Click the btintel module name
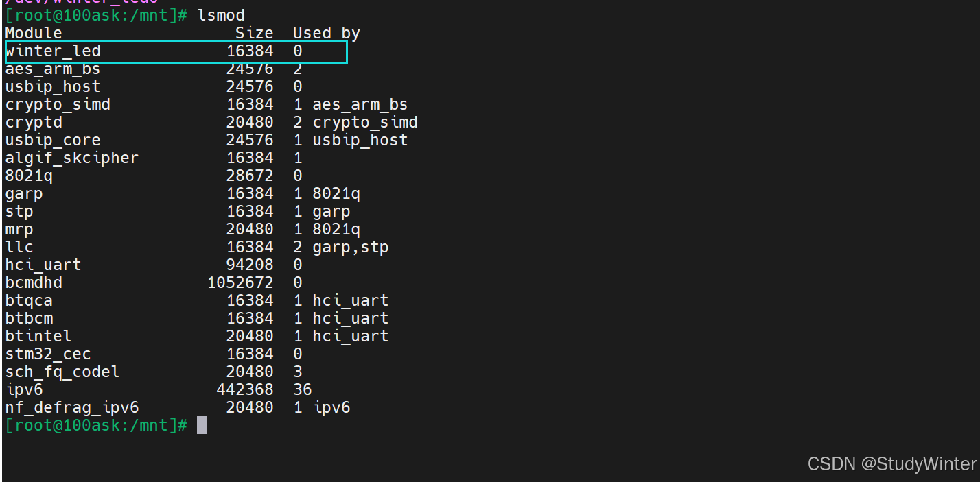The width and height of the screenshot is (980, 482). [38, 336]
